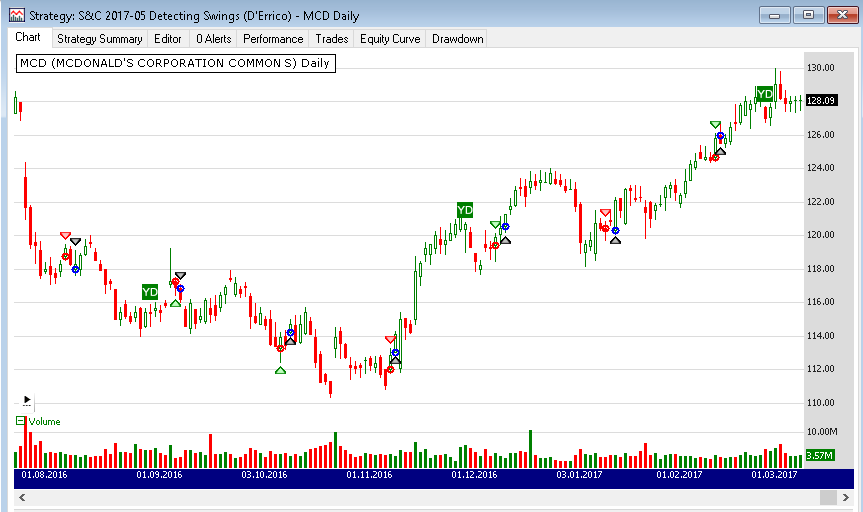Open the Performance tab
Image resolution: width=863 pixels, height=512 pixels.
point(273,39)
